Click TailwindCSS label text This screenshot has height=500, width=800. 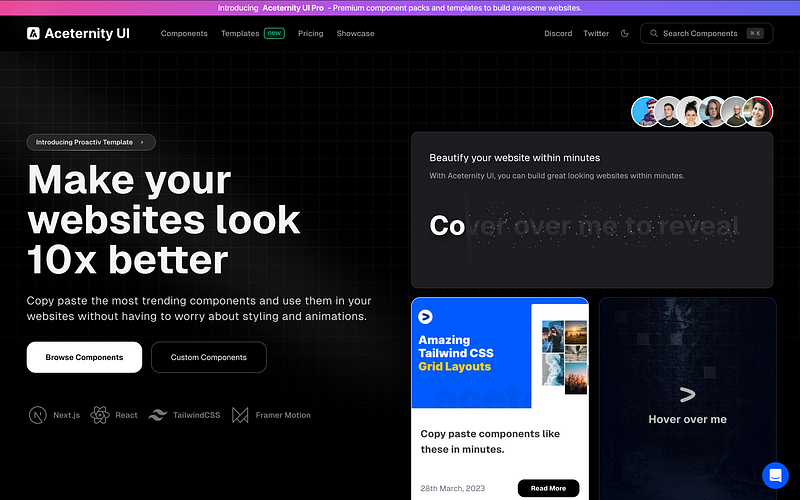pos(196,415)
